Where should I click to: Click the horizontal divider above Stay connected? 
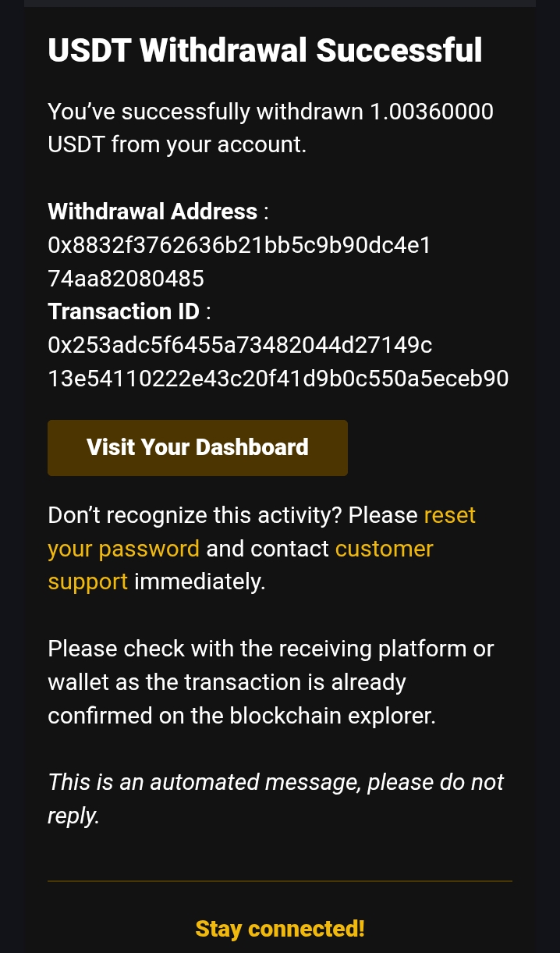(x=280, y=881)
